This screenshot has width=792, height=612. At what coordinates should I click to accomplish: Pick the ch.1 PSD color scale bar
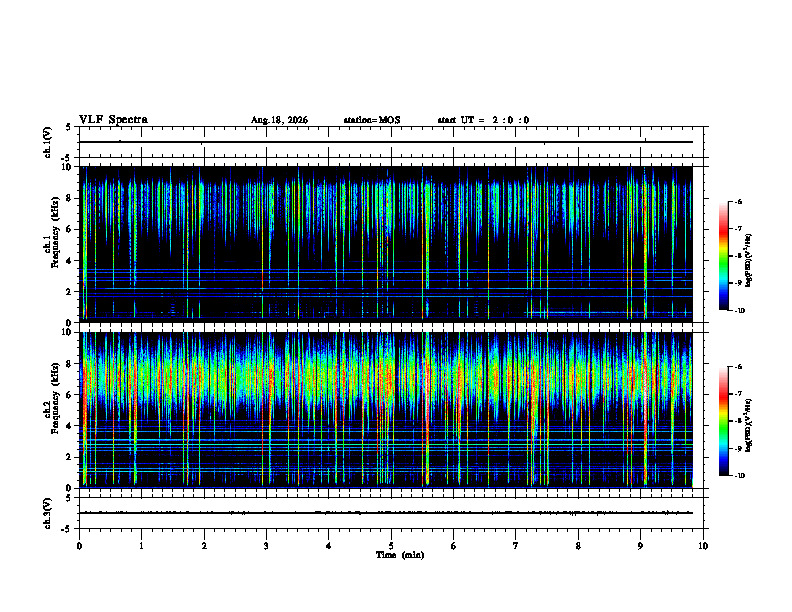pos(723,256)
